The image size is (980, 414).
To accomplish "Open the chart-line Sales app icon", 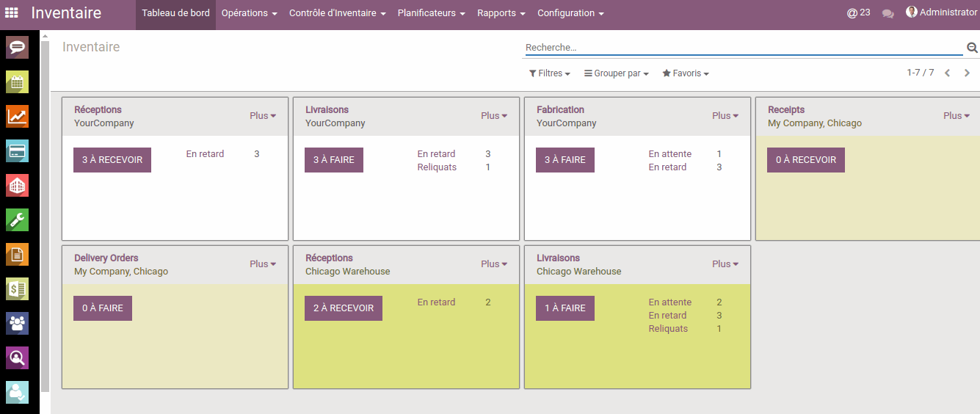I will point(17,116).
